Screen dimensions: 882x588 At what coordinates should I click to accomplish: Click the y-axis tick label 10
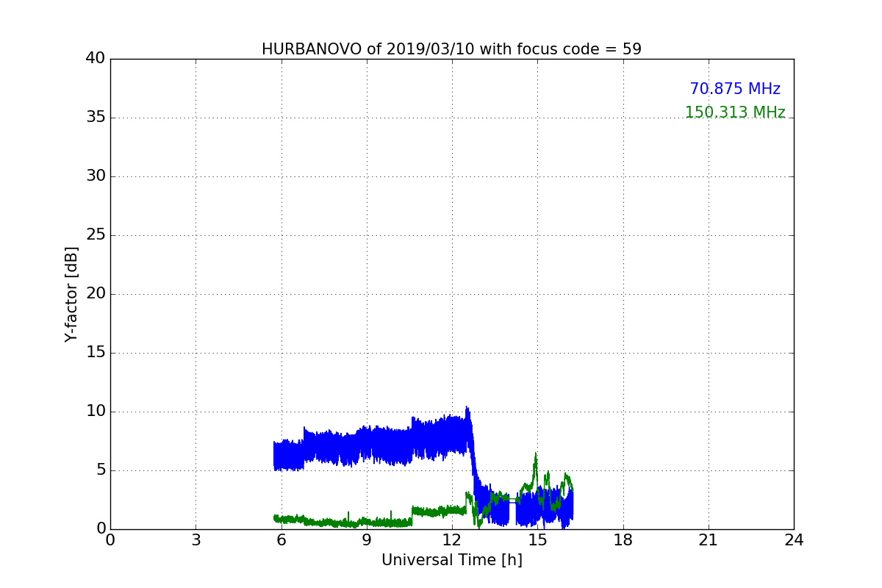tap(96, 412)
